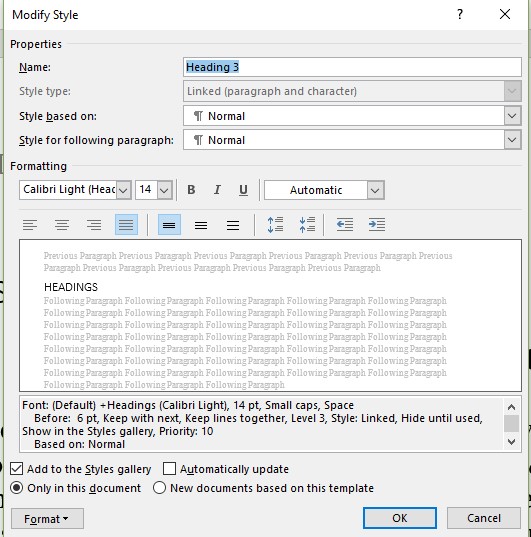The image size is (531, 537).
Task: Set double line spacing icon
Action: [233, 225]
